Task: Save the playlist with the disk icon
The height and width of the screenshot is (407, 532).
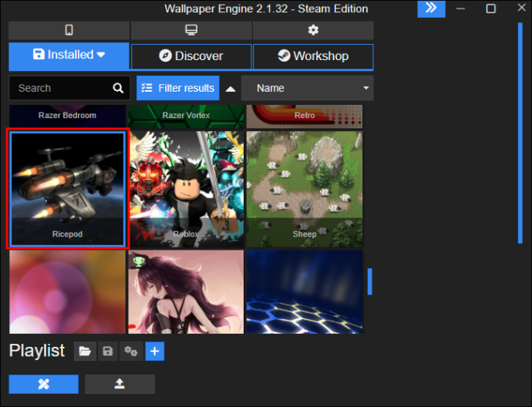Action: [x=108, y=351]
